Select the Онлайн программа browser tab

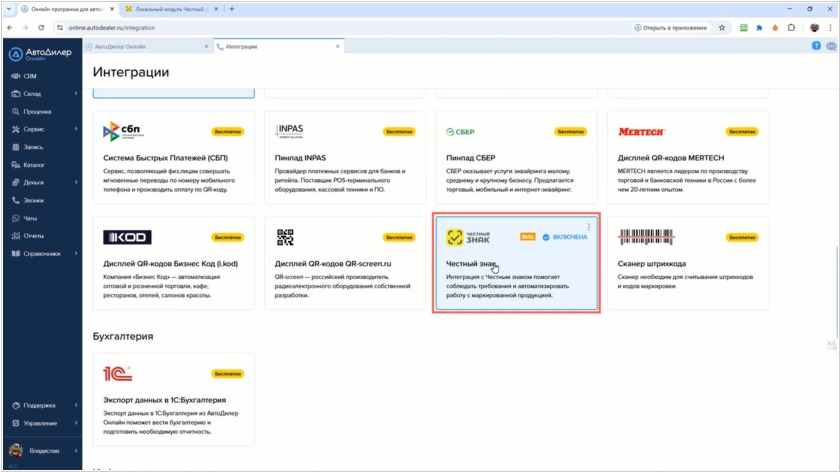click(67, 9)
